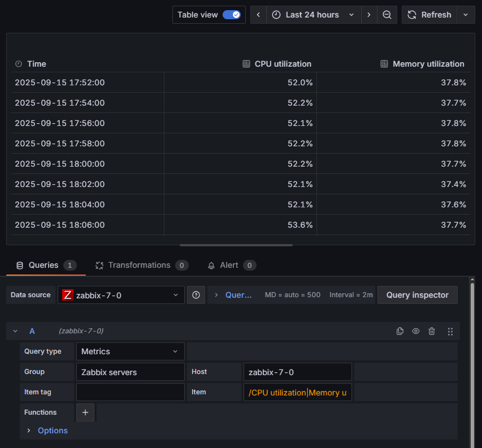Click the horizontal panel resize handle bar
482x448 pixels.
coord(236,245)
